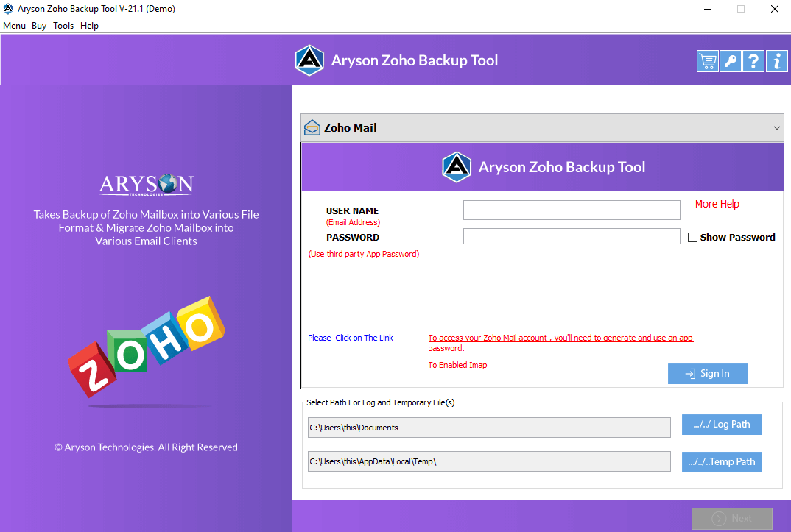Click the Log Path browse button
The height and width of the screenshot is (532, 791).
point(721,424)
